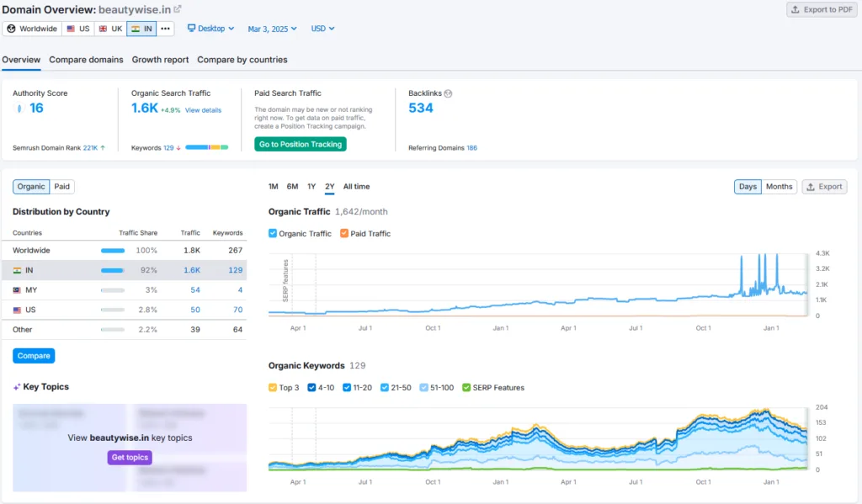The image size is (862, 504).
Task: Click the Get topics button
Action: pos(130,457)
